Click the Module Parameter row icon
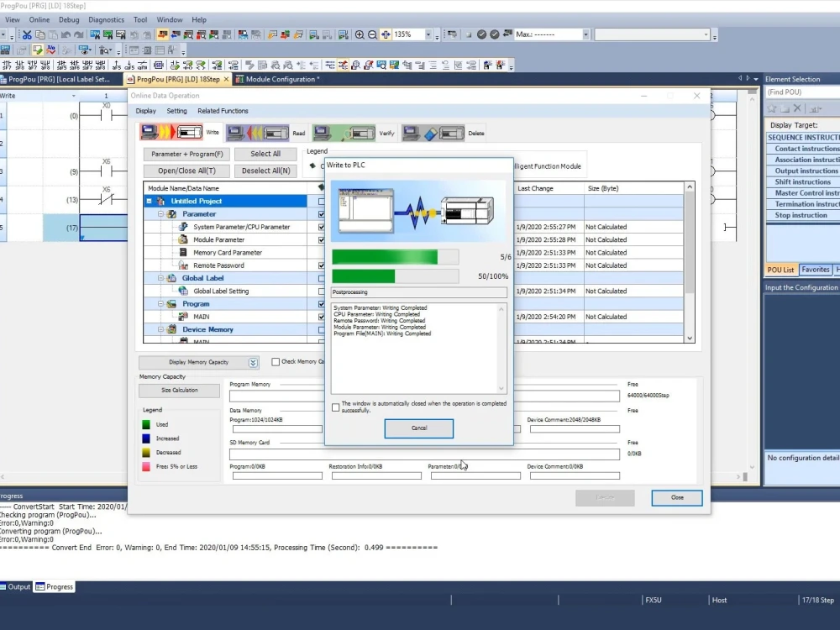840x630 pixels. coord(183,239)
